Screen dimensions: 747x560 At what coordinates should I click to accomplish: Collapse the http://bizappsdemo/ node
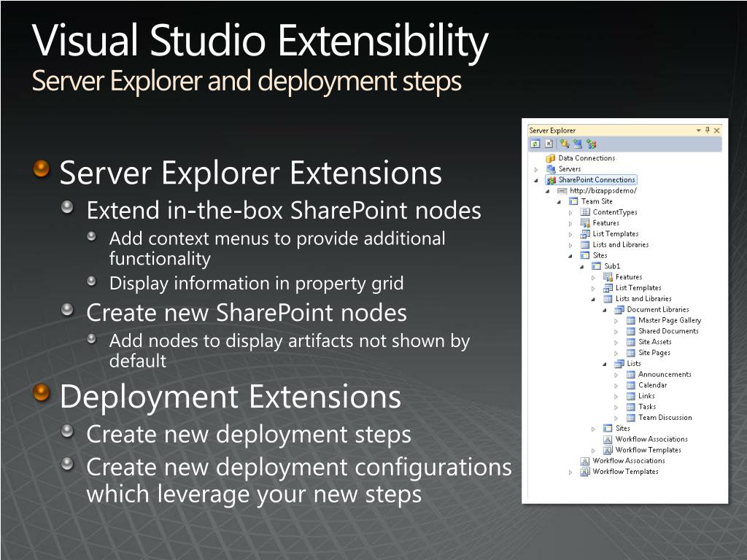(x=547, y=192)
